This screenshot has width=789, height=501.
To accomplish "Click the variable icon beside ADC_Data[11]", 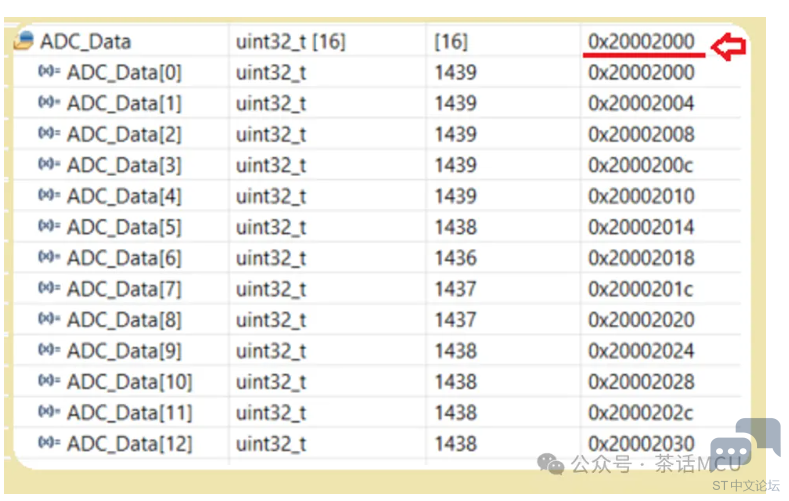I will point(49,412).
